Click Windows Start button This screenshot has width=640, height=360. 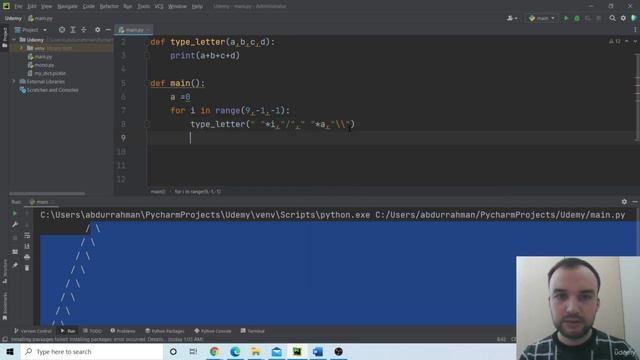click(x=10, y=351)
